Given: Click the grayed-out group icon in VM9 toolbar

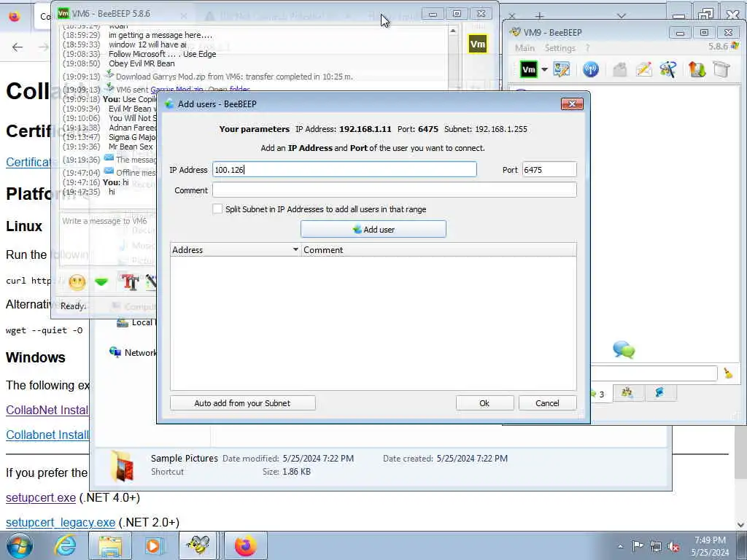Looking at the screenshot, I should pyautogui.click(x=619, y=69).
